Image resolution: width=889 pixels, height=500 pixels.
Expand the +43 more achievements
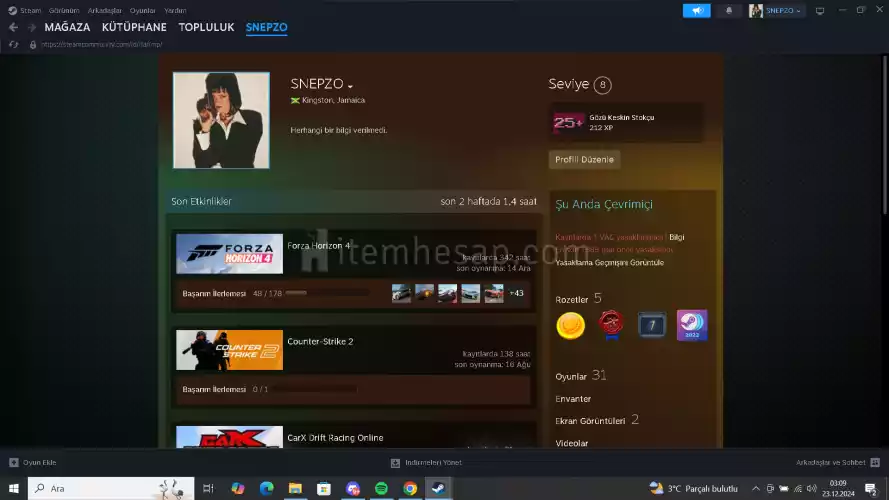click(516, 293)
